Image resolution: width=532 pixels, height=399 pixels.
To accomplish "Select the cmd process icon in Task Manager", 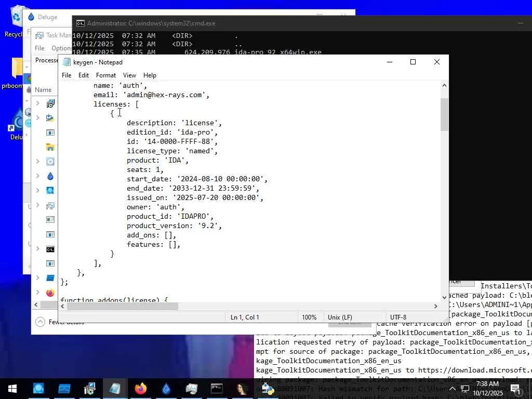I will [50, 249].
